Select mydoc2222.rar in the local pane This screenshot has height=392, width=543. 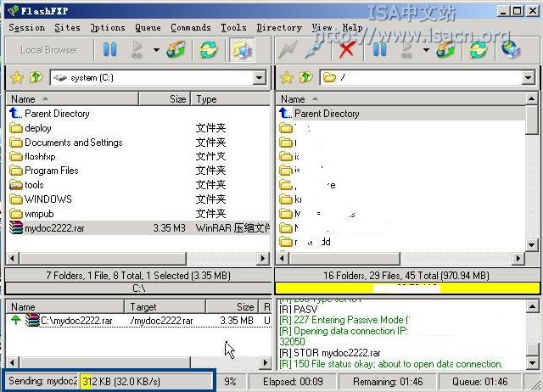pos(56,227)
